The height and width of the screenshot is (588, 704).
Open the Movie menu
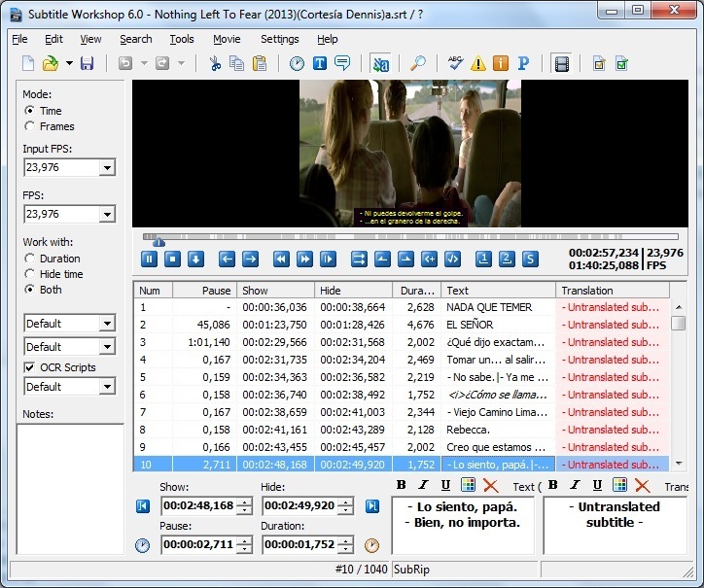(x=227, y=39)
